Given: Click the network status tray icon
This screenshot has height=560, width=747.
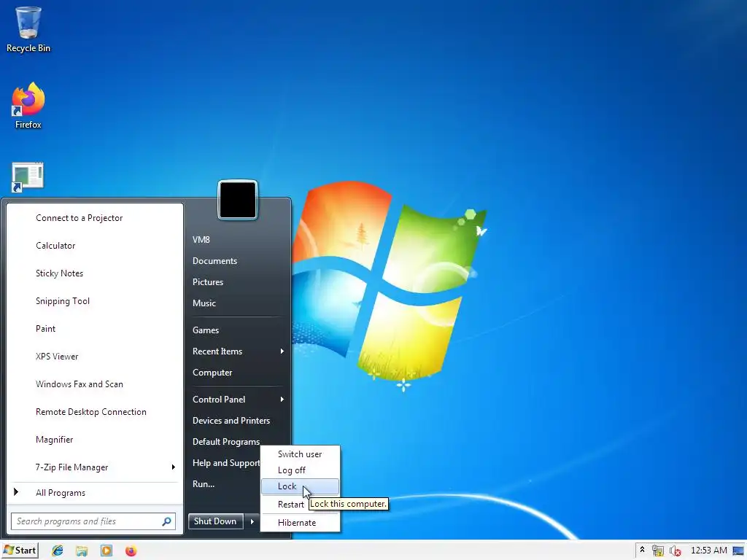Looking at the screenshot, I should pos(658,551).
